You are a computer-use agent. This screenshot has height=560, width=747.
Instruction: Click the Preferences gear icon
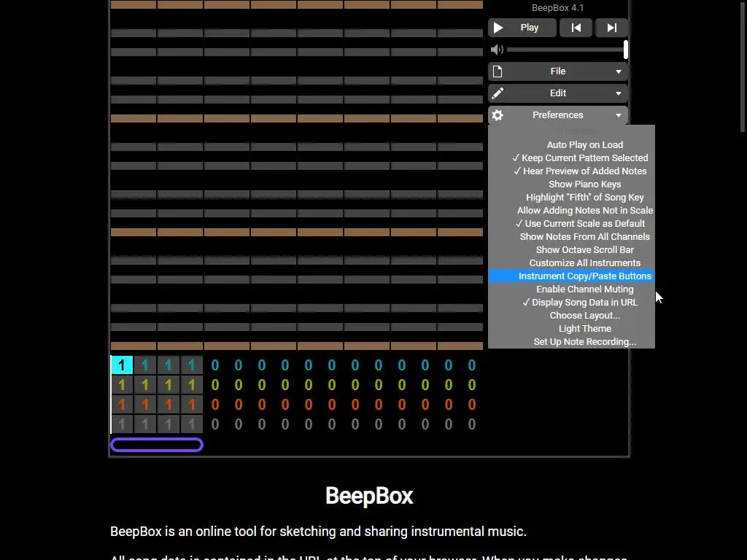498,115
